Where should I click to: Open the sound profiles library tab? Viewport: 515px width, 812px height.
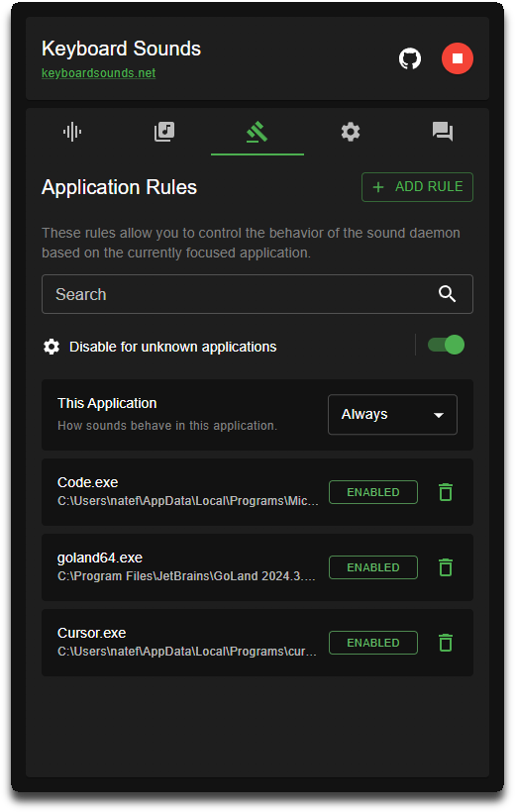(164, 132)
